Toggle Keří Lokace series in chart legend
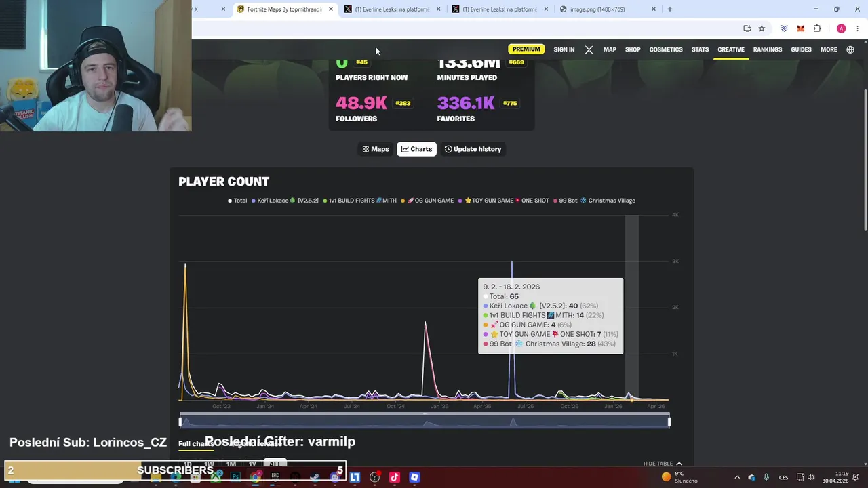This screenshot has height=488, width=868. 285,201
